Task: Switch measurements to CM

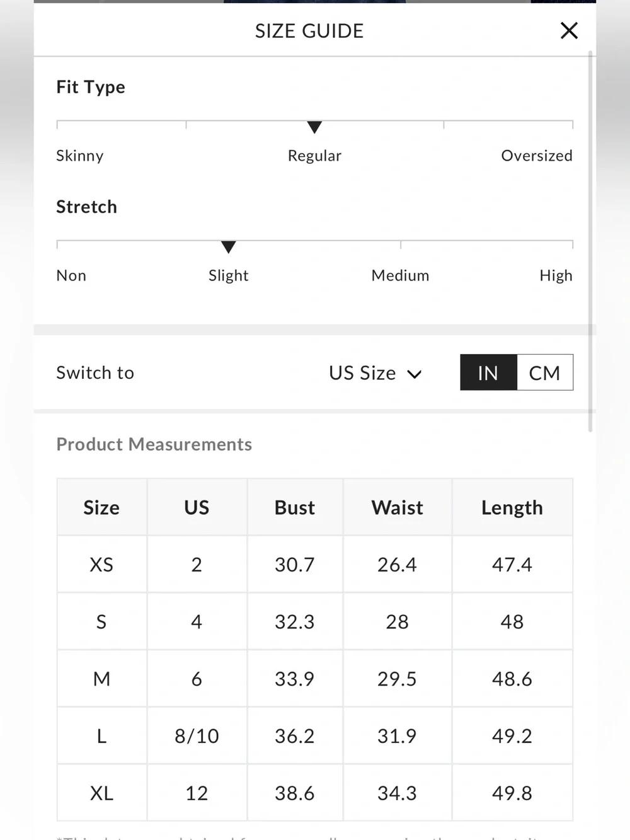Action: coord(545,372)
